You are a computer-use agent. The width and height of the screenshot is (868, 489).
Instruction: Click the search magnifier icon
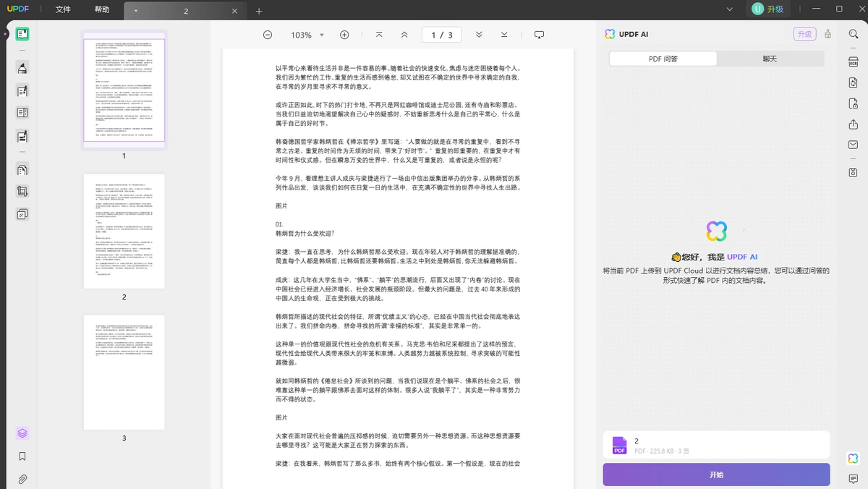click(x=854, y=34)
